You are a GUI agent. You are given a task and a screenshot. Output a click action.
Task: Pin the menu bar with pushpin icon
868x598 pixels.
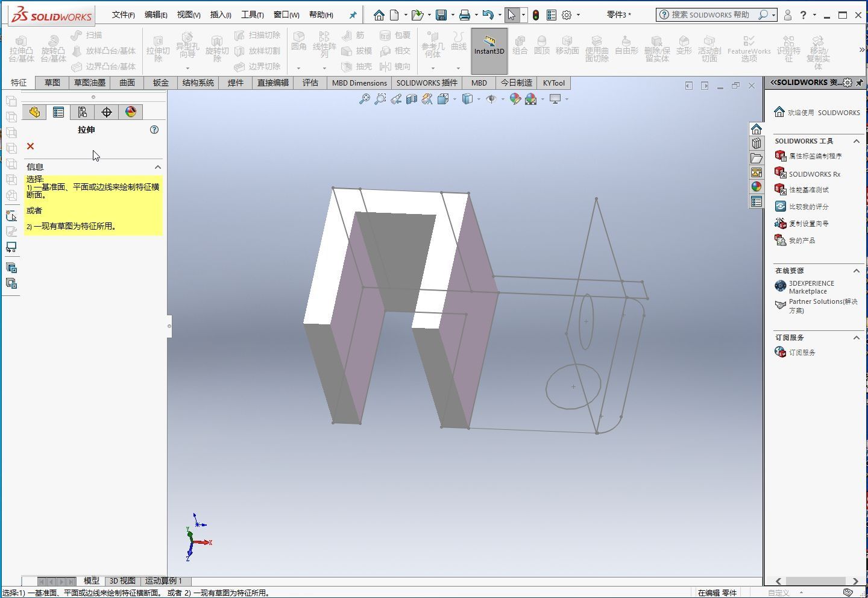coord(353,15)
